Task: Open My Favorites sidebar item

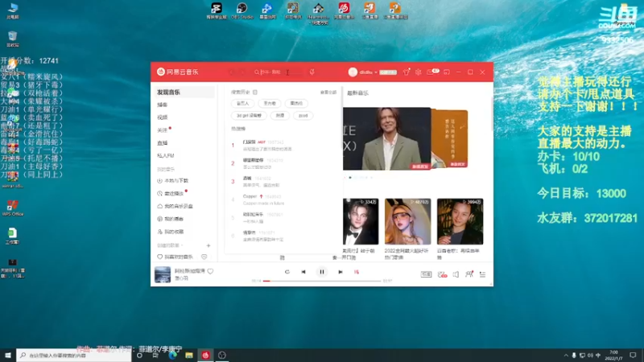Action: pyautogui.click(x=184, y=232)
